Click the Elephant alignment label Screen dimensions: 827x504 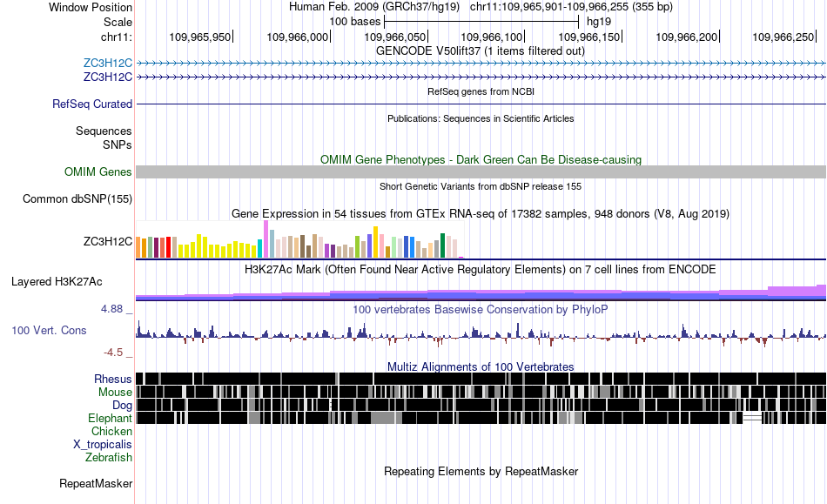(110, 418)
